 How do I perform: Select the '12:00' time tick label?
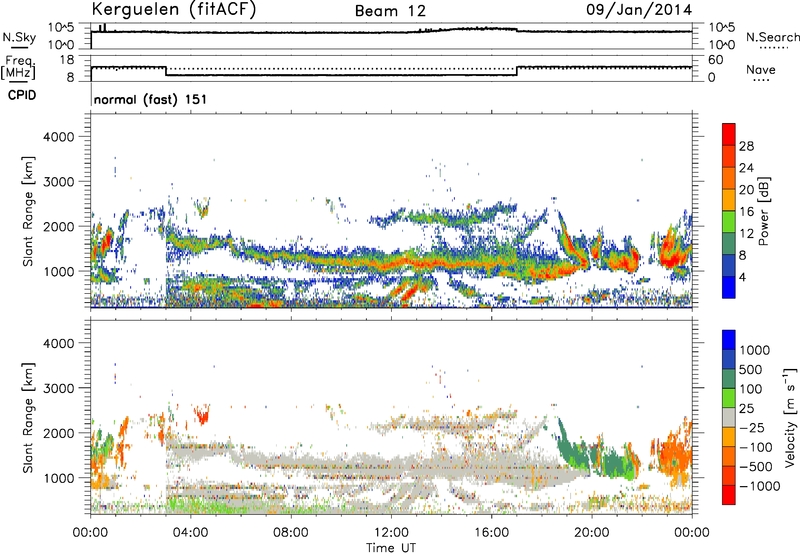point(391,533)
